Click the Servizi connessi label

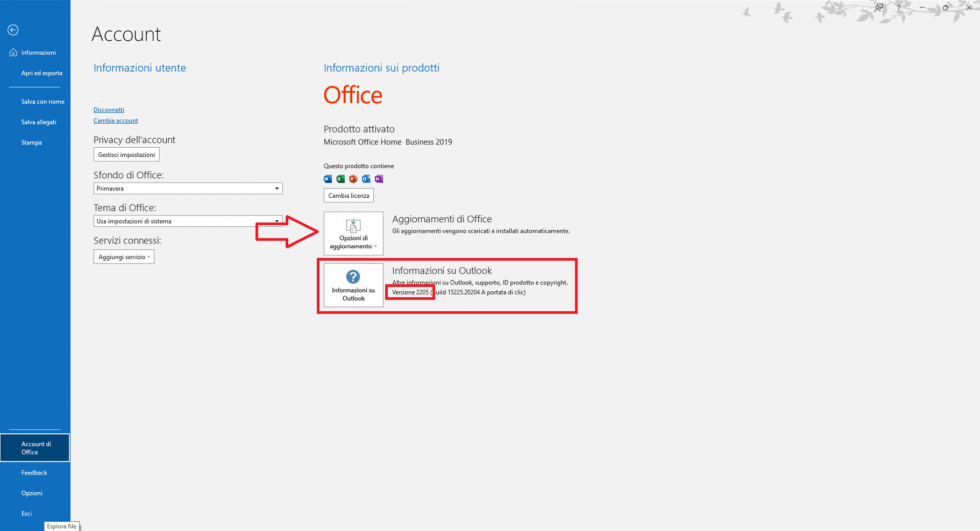coord(127,241)
